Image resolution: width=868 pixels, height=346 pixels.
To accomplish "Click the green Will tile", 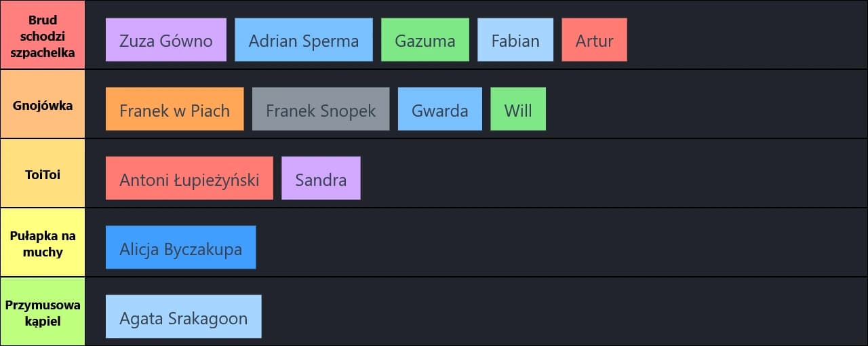I will click(518, 109).
